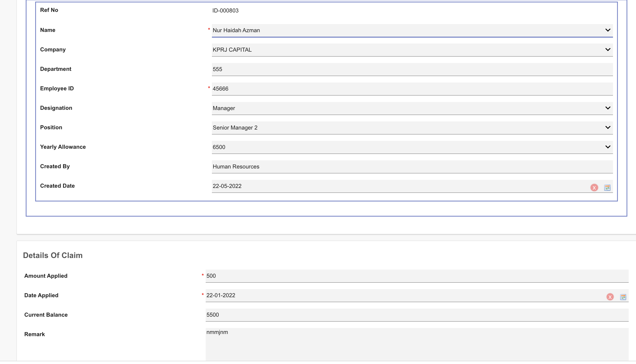
Task: Clear the Created Date value
Action: point(594,188)
